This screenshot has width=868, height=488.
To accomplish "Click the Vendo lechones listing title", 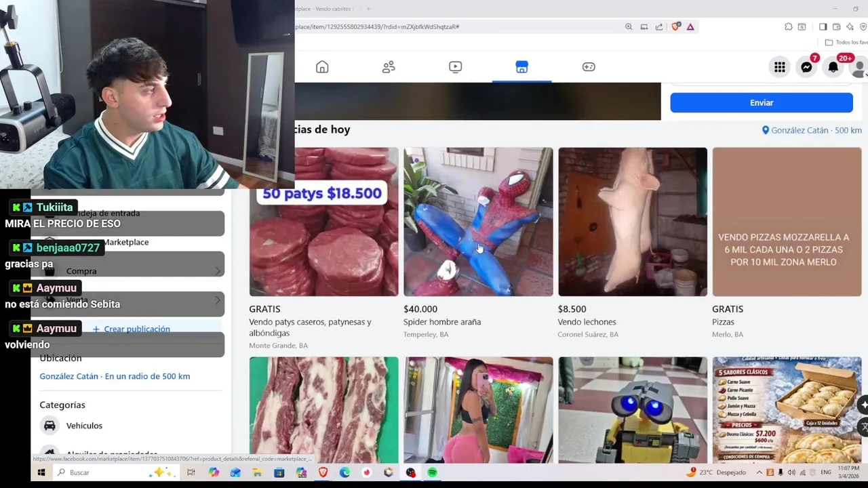I will point(587,322).
